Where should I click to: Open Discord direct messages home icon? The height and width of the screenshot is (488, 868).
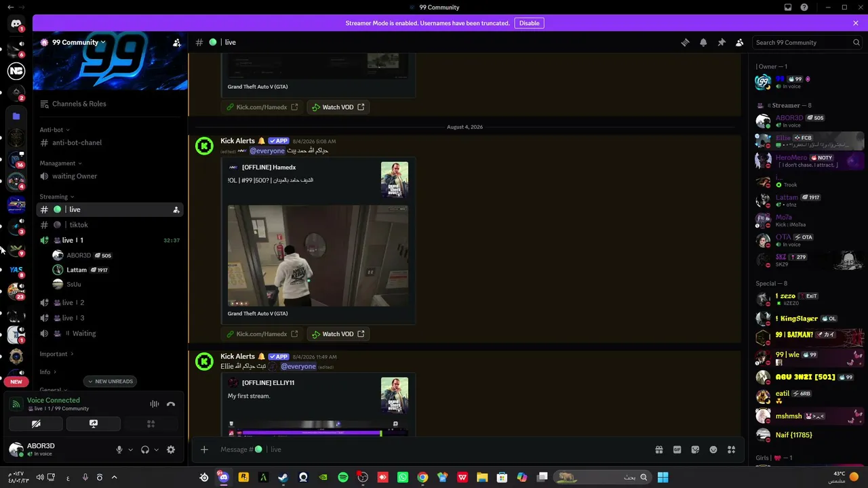pos(16,24)
